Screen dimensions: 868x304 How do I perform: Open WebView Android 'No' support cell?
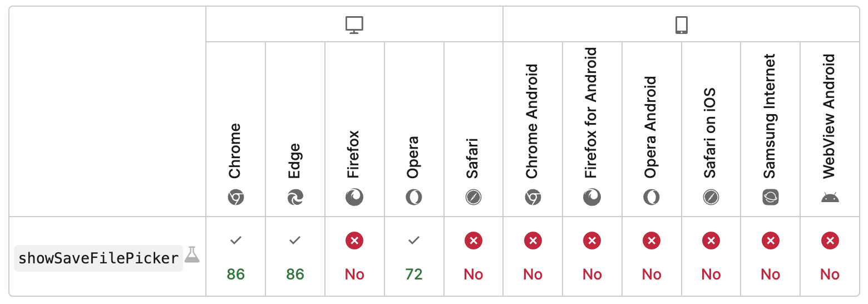(x=830, y=256)
